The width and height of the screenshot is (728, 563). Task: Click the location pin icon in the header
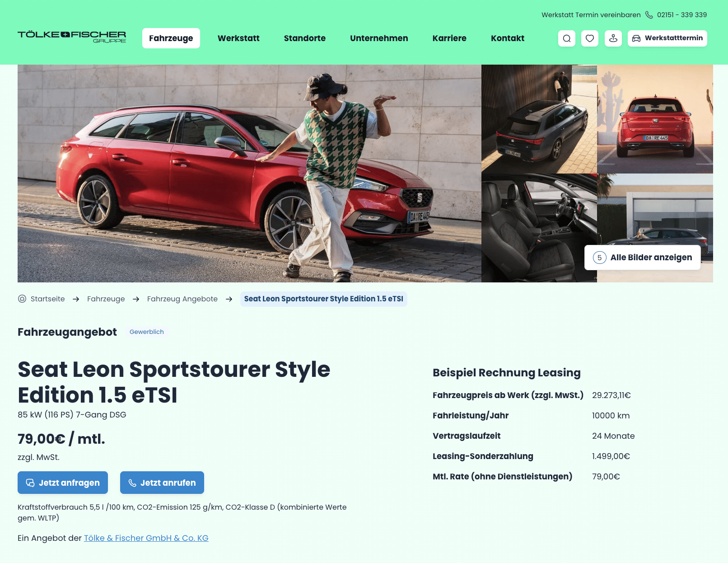click(x=613, y=38)
